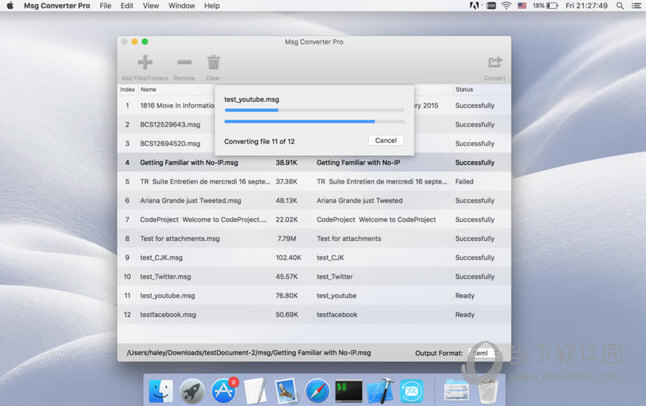Screen dimensions: 646x406
Task: Click the Wi-Fi status icon
Action: coord(506,6)
